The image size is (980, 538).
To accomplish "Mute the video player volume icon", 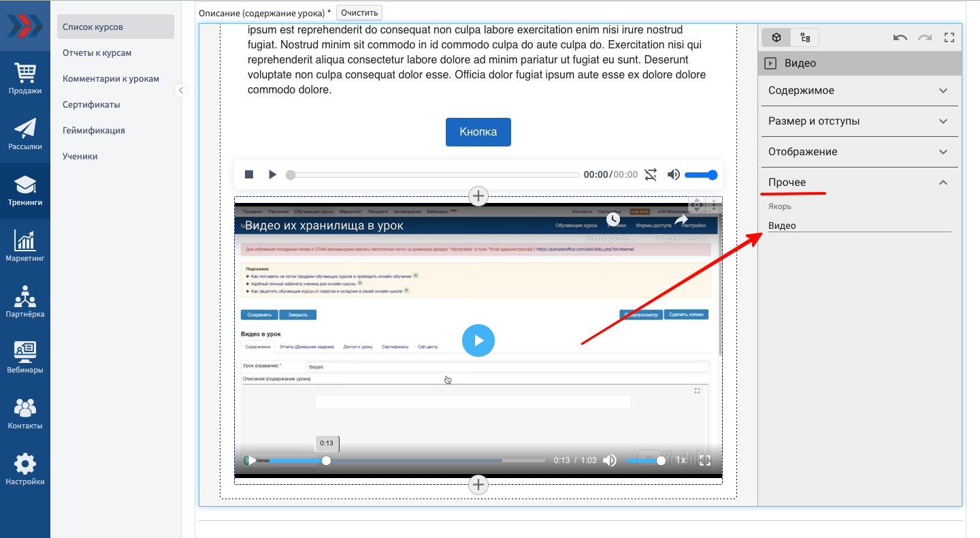I will (x=610, y=460).
